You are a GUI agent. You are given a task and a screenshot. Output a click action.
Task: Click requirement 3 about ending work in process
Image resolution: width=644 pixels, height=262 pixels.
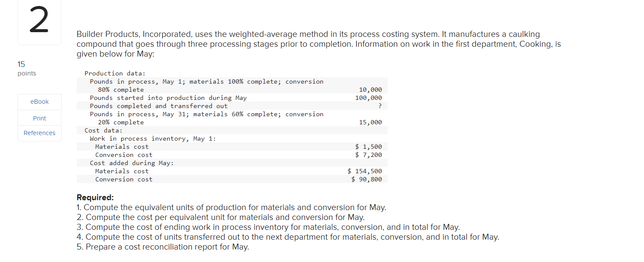[x=268, y=227]
